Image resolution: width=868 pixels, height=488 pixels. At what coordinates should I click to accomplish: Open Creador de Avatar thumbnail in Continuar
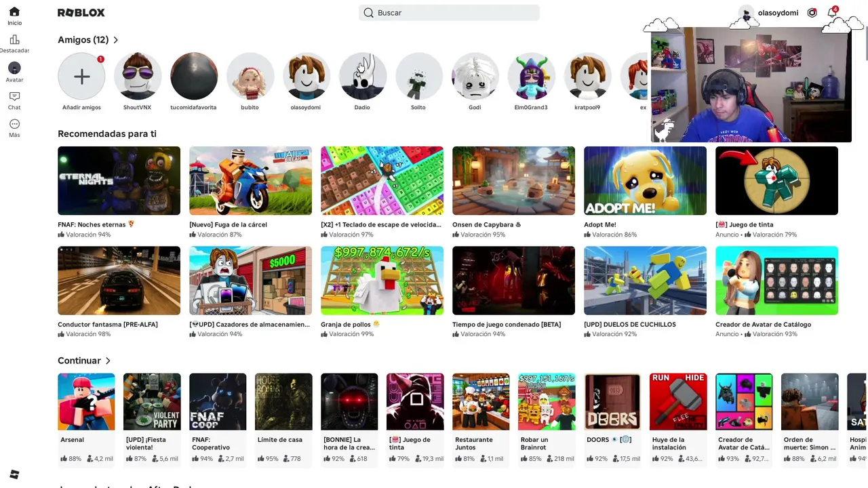tap(744, 401)
